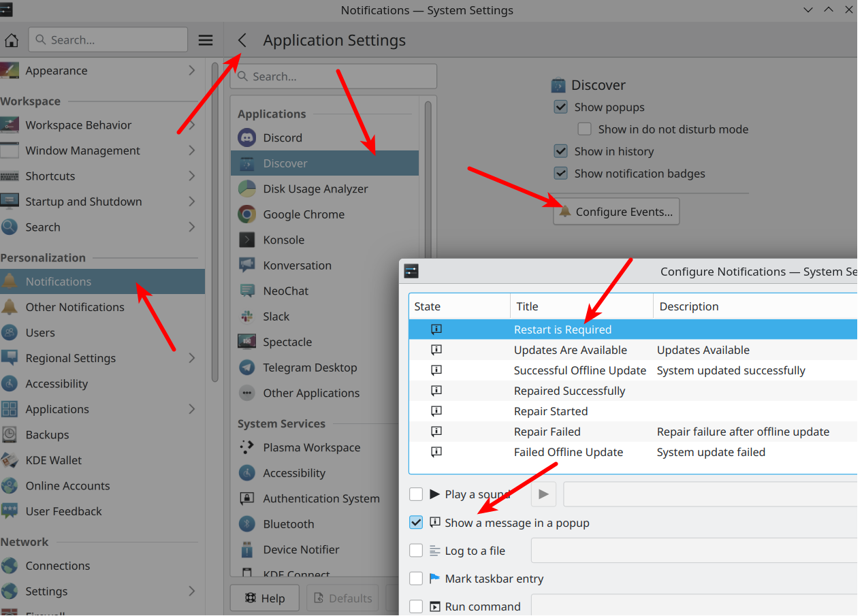Click the Google Chrome icon in Applications
The width and height of the screenshot is (862, 616).
click(x=246, y=214)
